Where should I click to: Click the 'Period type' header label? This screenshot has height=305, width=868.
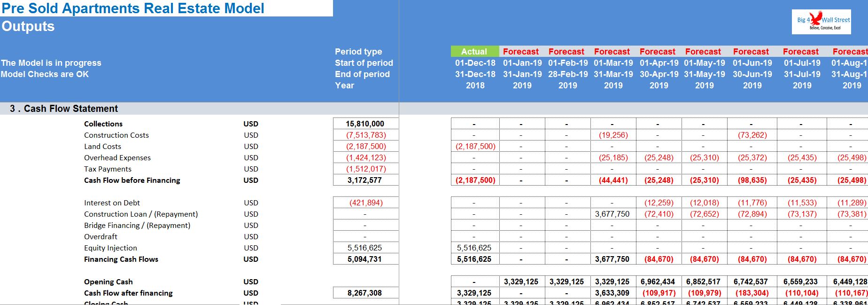point(358,52)
